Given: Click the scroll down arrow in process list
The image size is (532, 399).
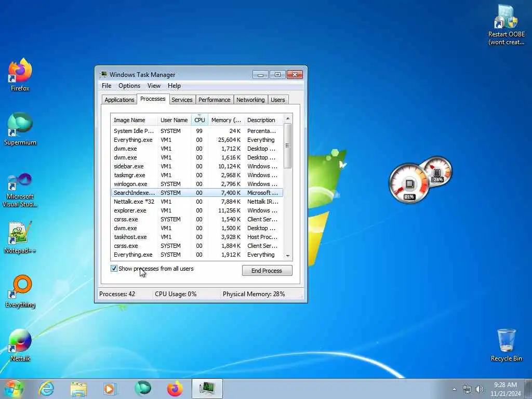Looking at the screenshot, I should [x=288, y=256].
